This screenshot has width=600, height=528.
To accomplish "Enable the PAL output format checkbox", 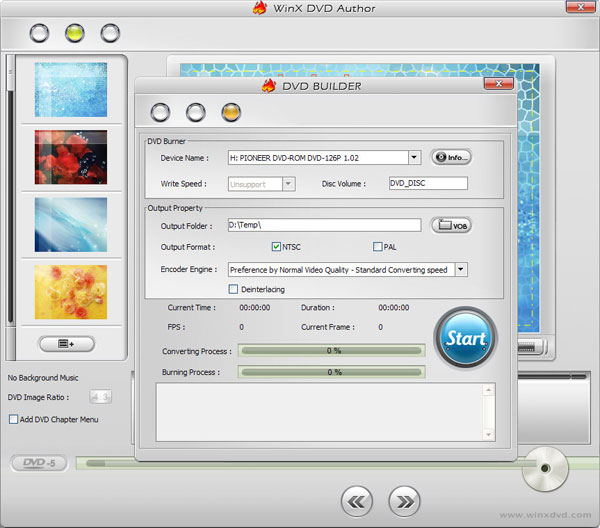I will (x=378, y=247).
